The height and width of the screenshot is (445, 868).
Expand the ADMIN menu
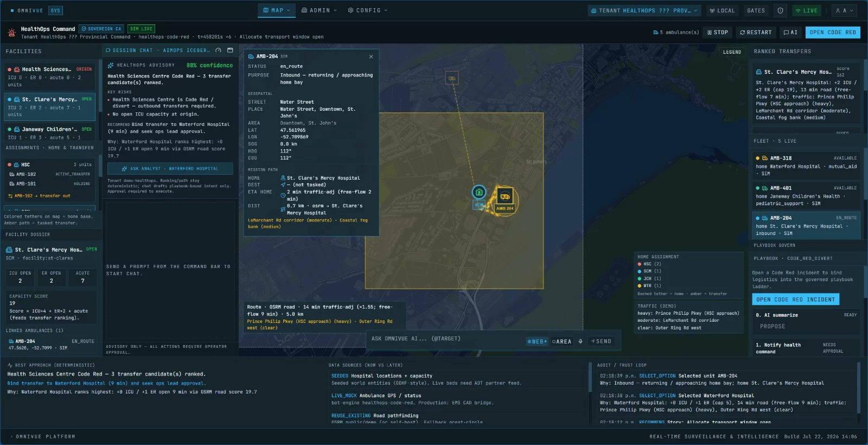[319, 10]
